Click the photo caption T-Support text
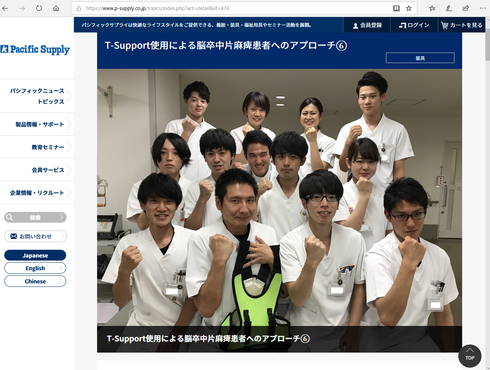Screen dimensions: 490x370 (208, 339)
